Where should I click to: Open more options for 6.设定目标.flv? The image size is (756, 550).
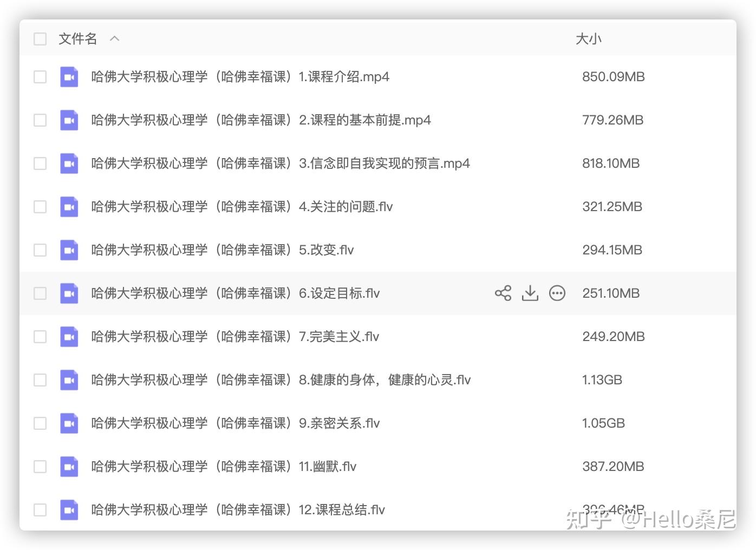click(x=557, y=293)
